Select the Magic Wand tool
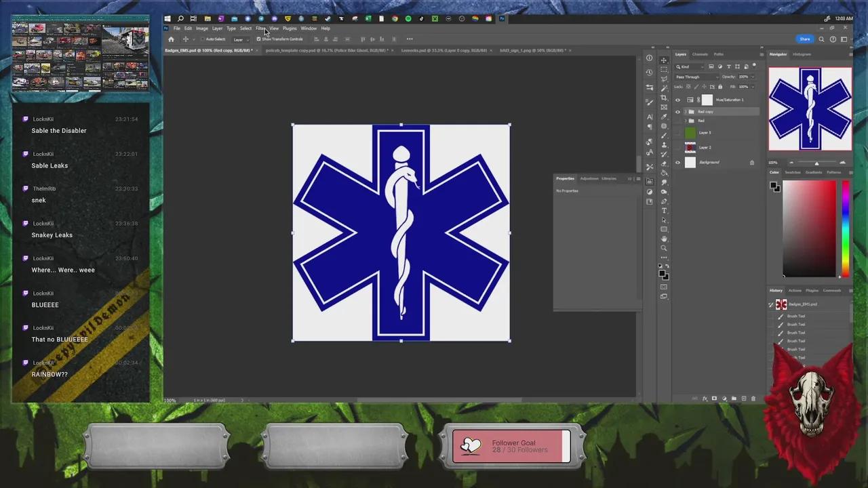Screen dimensions: 868x488 (x=664, y=88)
